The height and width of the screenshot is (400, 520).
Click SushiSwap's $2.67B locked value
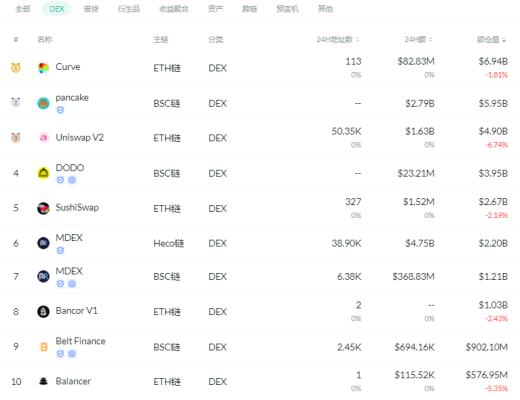pyautogui.click(x=493, y=202)
